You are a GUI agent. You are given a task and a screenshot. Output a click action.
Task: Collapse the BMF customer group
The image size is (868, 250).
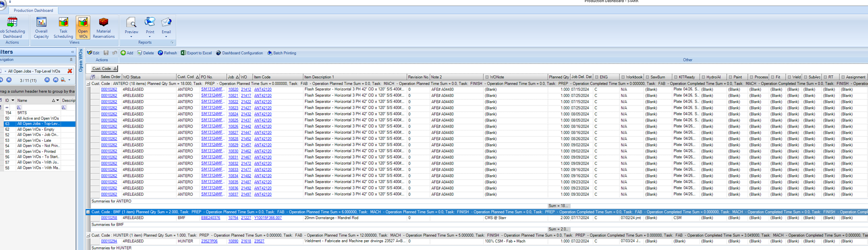tap(88, 212)
